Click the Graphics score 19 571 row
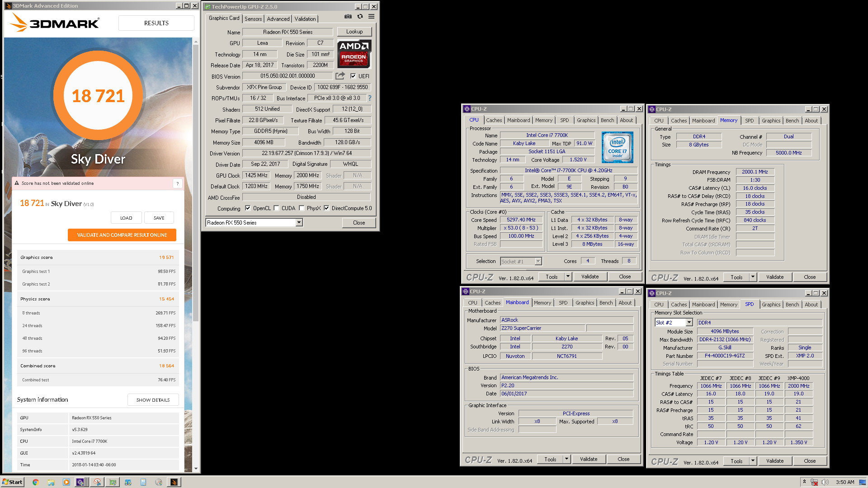 tap(98, 258)
